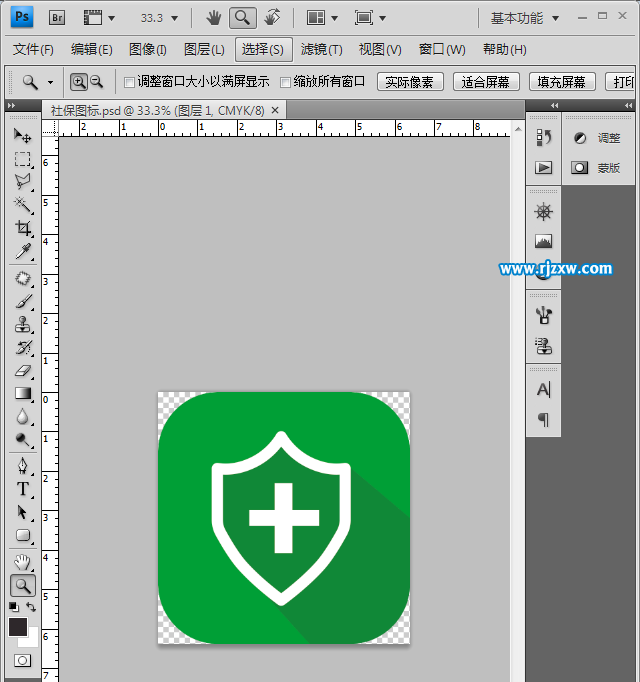Select the Spot Healing Brush tool
The image size is (640, 682).
tap(23, 278)
